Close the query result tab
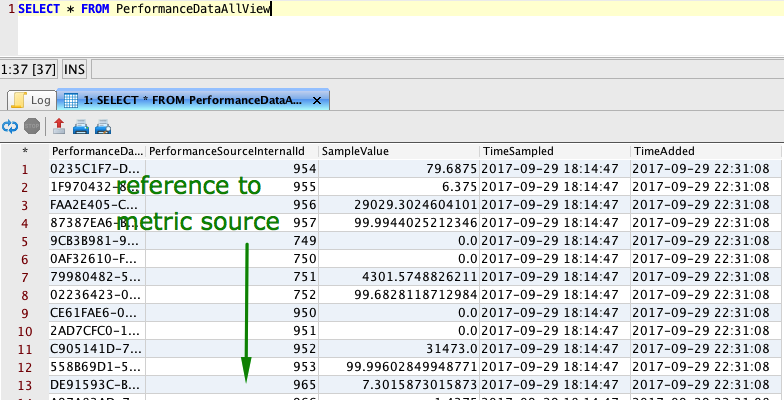This screenshot has height=400, width=784. [x=316, y=100]
